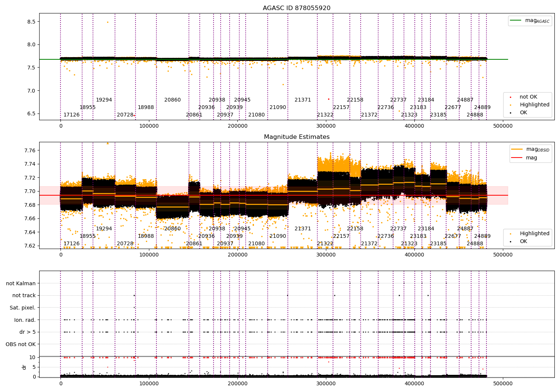Click the 100000 x-axis tick in the bottom panel
Screen dimensions: 560x392
click(149, 383)
